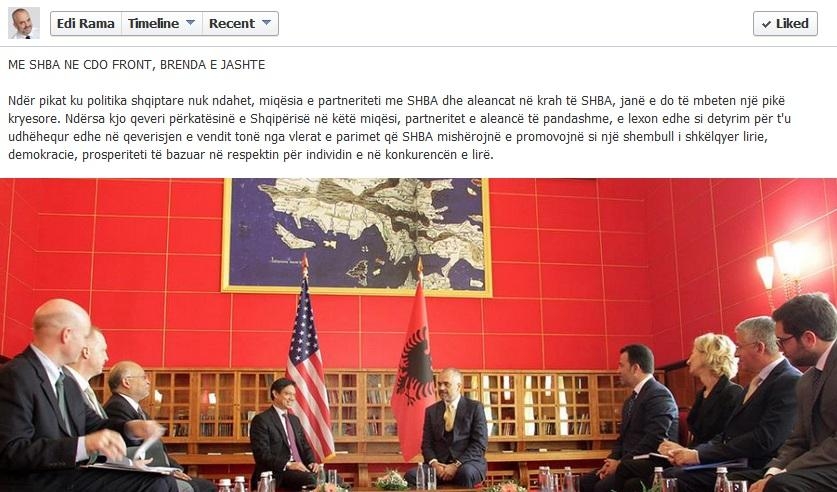Toggle the Liked button to unlike the page

tap(785, 23)
